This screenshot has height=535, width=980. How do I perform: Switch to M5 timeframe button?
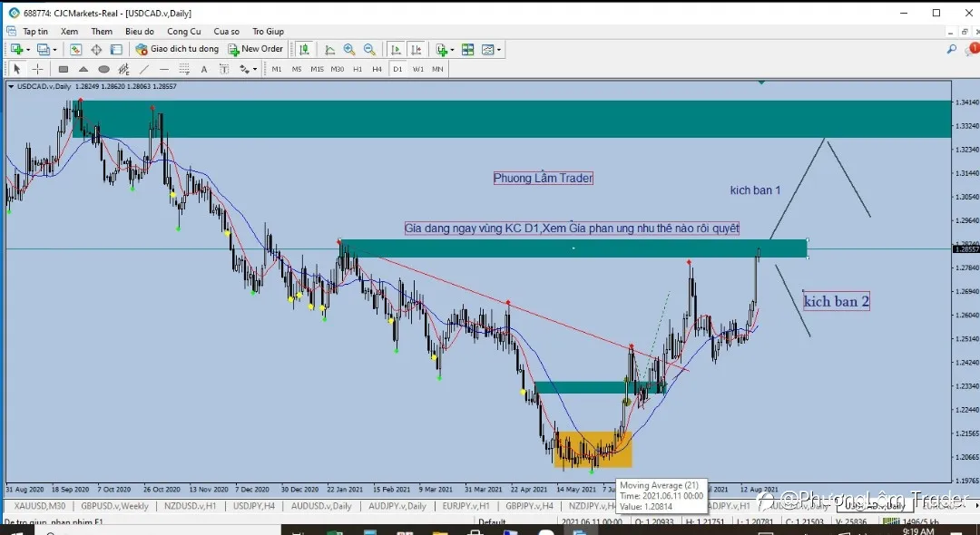tap(296, 69)
